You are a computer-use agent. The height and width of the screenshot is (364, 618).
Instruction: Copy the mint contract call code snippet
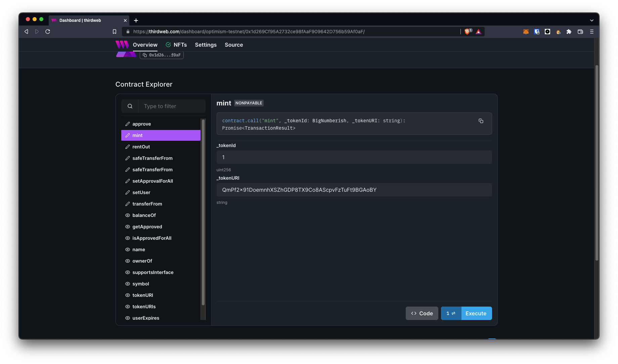point(481,121)
